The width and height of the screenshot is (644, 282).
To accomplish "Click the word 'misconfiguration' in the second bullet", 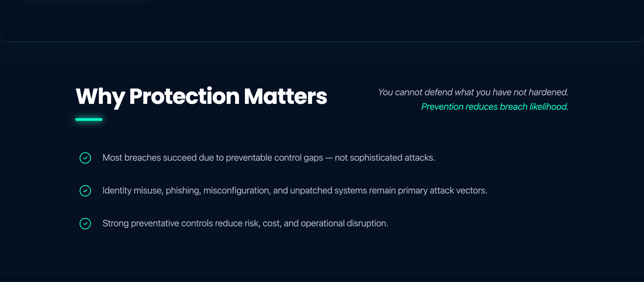I will [236, 191].
